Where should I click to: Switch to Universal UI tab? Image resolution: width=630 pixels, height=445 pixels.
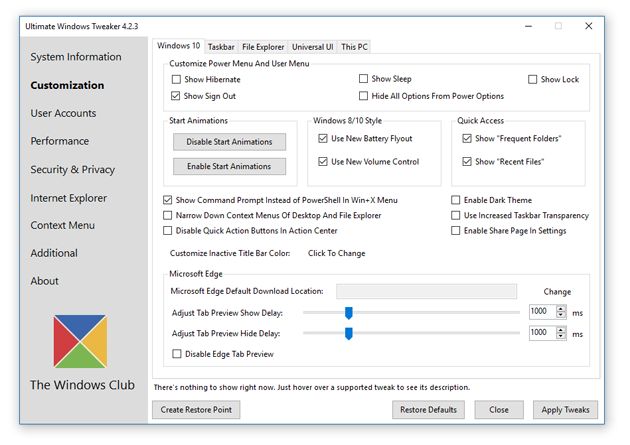point(313,47)
